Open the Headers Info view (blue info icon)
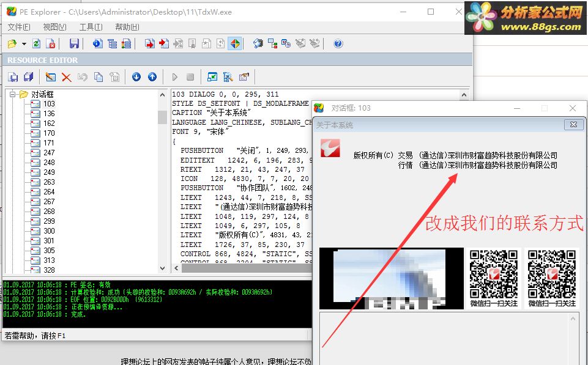The image size is (588, 365). (98, 44)
